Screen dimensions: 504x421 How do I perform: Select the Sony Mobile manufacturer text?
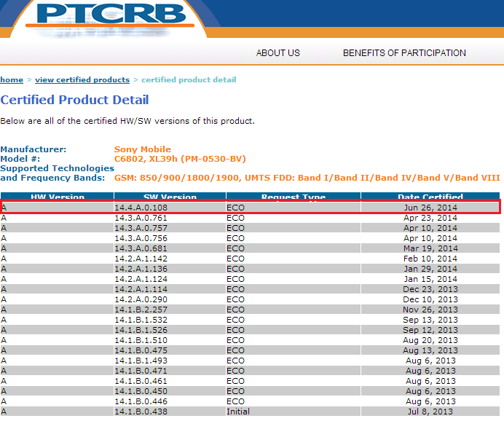(143, 149)
